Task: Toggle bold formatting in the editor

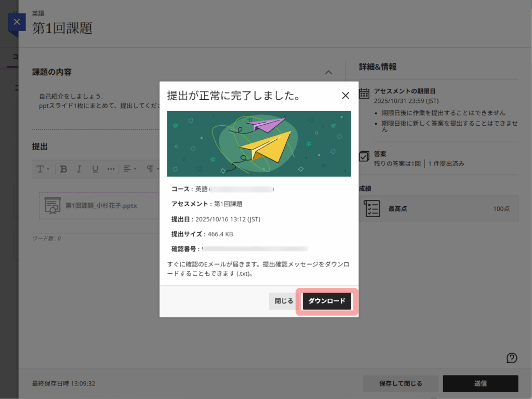Action: [x=63, y=169]
